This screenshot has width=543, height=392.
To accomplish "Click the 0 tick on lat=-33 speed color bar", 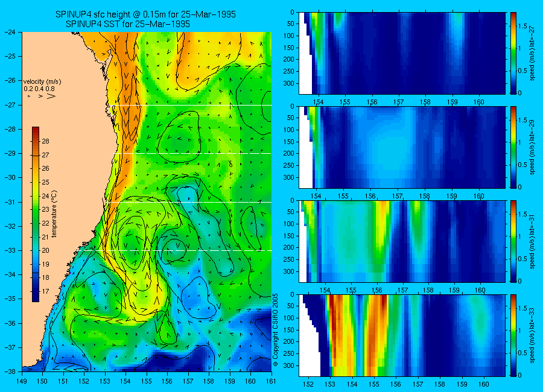I will [520, 375].
